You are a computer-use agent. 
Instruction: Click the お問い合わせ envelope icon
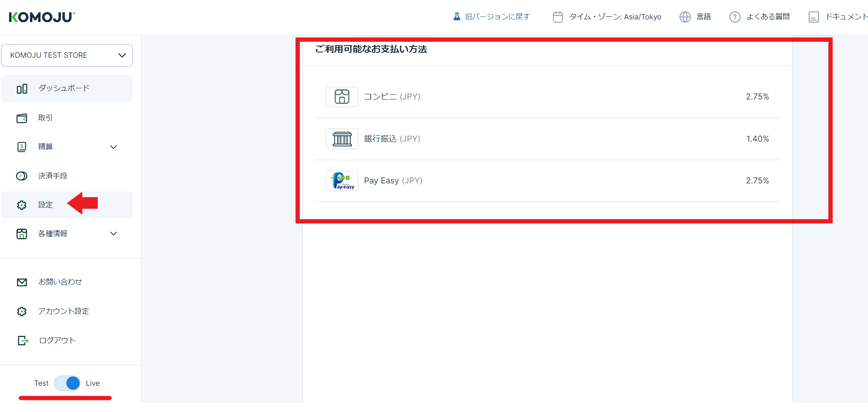click(22, 282)
